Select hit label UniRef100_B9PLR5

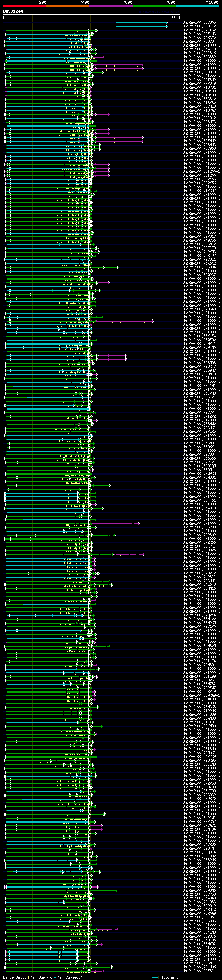(199, 431)
